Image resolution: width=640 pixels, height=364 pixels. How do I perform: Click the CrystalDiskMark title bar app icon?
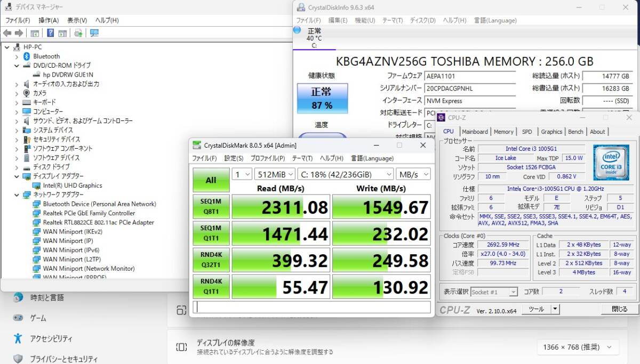(x=197, y=145)
